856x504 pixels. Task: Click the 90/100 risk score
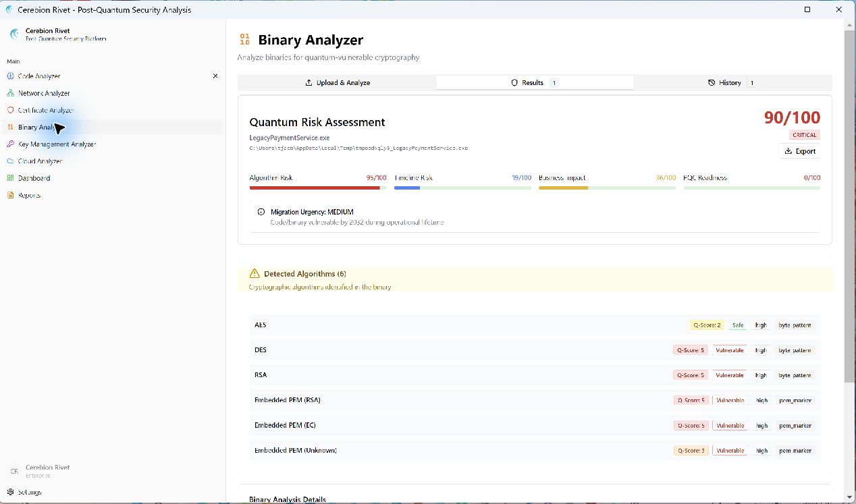pyautogui.click(x=792, y=117)
